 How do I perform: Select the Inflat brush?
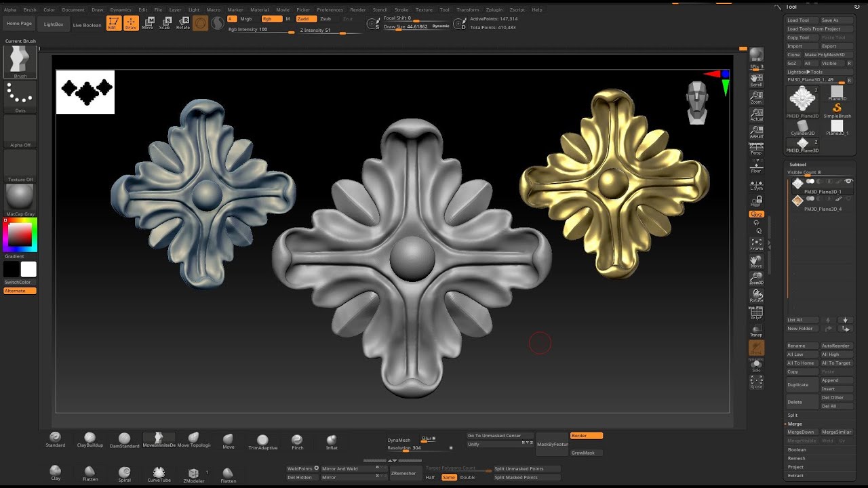[332, 442]
